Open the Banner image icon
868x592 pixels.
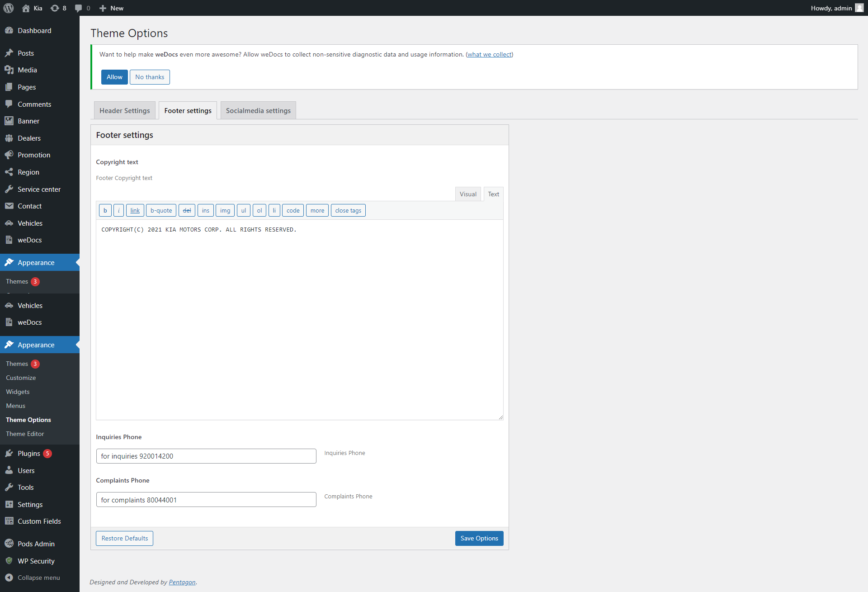pos(9,121)
